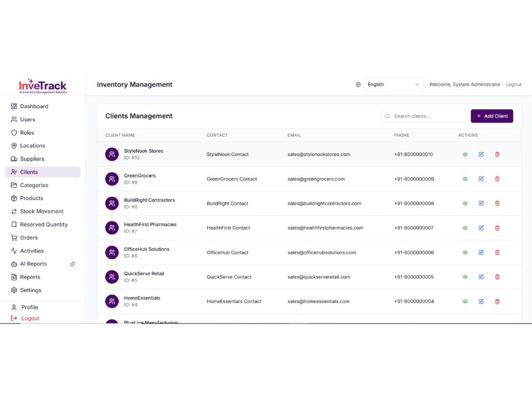The width and height of the screenshot is (532, 399).
Task: Edit the QuickServe Retail client
Action: click(x=481, y=277)
